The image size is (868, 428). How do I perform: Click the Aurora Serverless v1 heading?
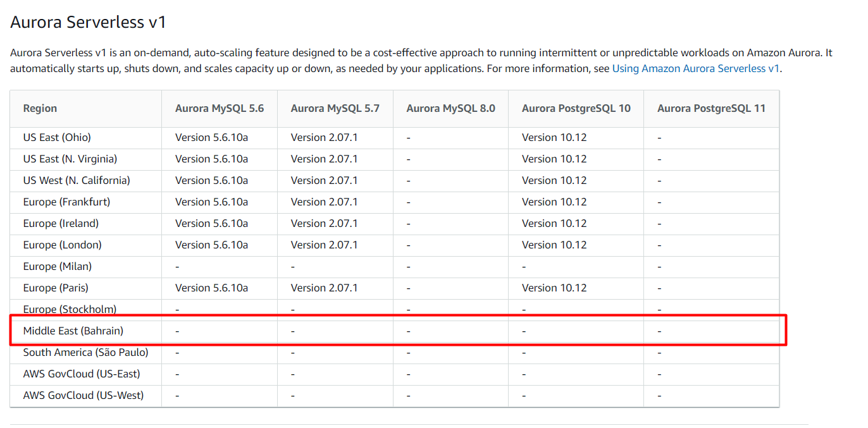pyautogui.click(x=88, y=22)
